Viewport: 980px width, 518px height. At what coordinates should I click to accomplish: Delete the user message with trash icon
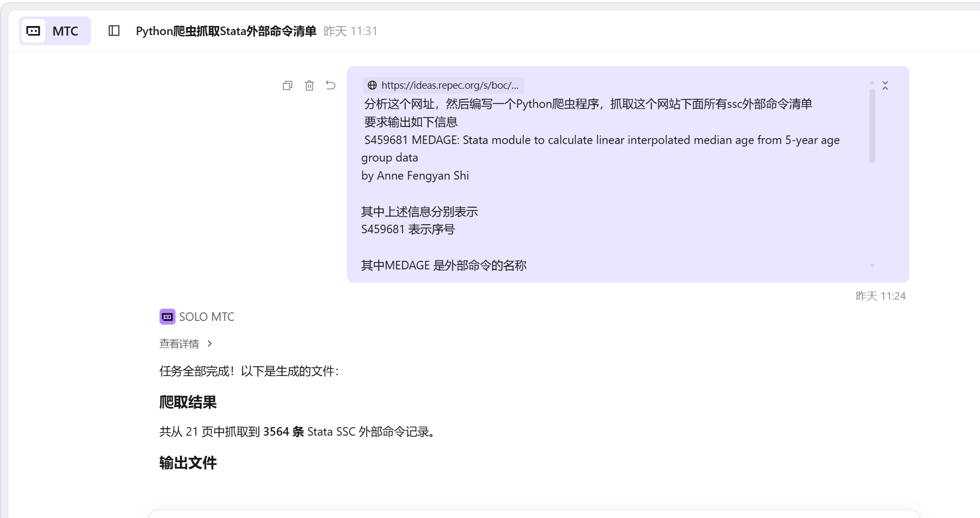click(x=309, y=86)
